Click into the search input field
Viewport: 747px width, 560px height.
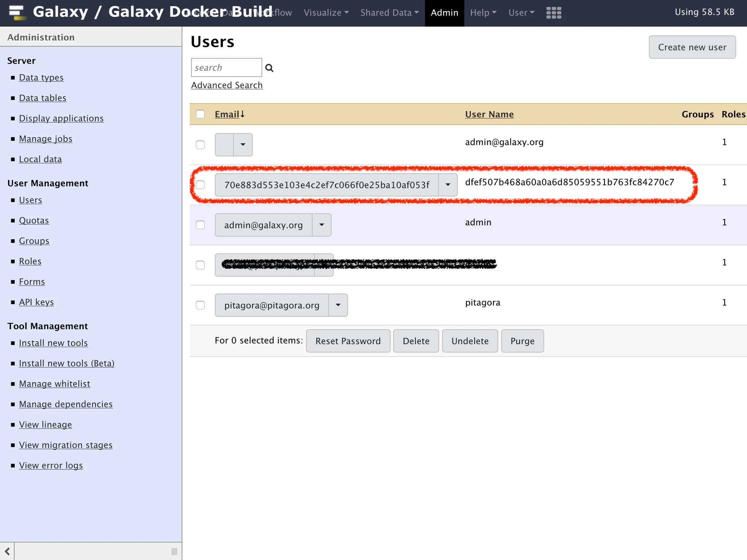227,67
